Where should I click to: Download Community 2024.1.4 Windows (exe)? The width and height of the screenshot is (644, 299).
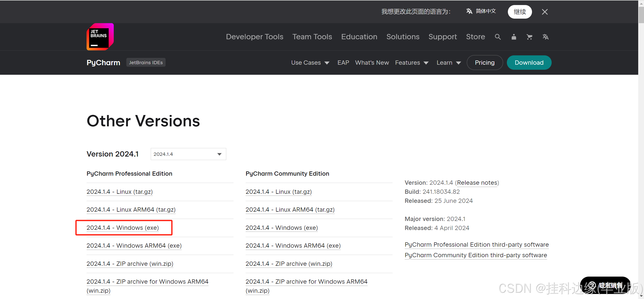(x=282, y=228)
